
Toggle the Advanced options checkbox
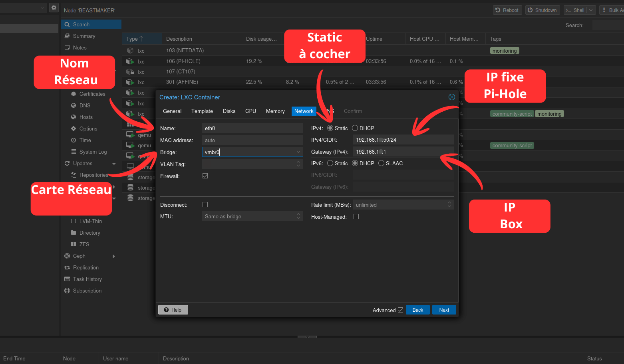tap(401, 310)
